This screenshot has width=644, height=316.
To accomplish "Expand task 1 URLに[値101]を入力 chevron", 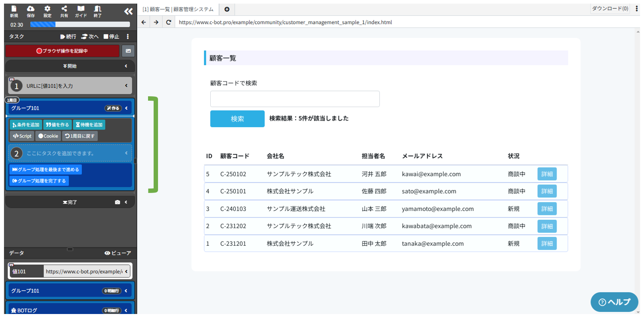I will pos(126,85).
